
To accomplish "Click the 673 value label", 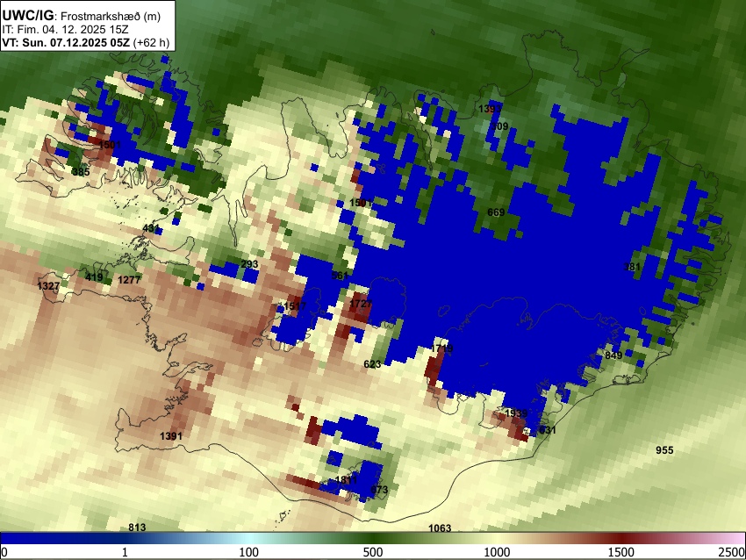I will point(379,490).
